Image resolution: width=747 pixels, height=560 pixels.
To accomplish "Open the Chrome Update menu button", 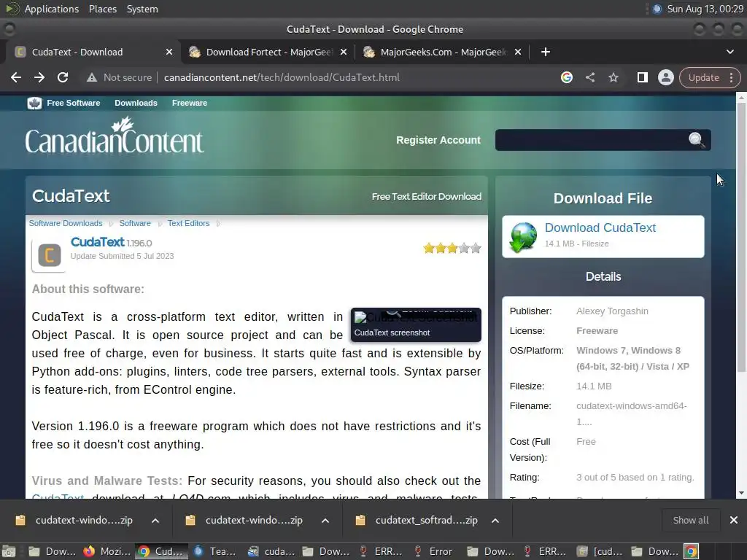I will [x=710, y=77].
